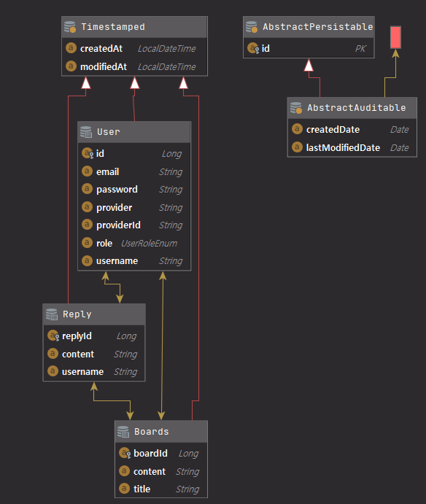Select the AbstractAuditable title text
Screen dimensions: 426x504
click(356, 108)
